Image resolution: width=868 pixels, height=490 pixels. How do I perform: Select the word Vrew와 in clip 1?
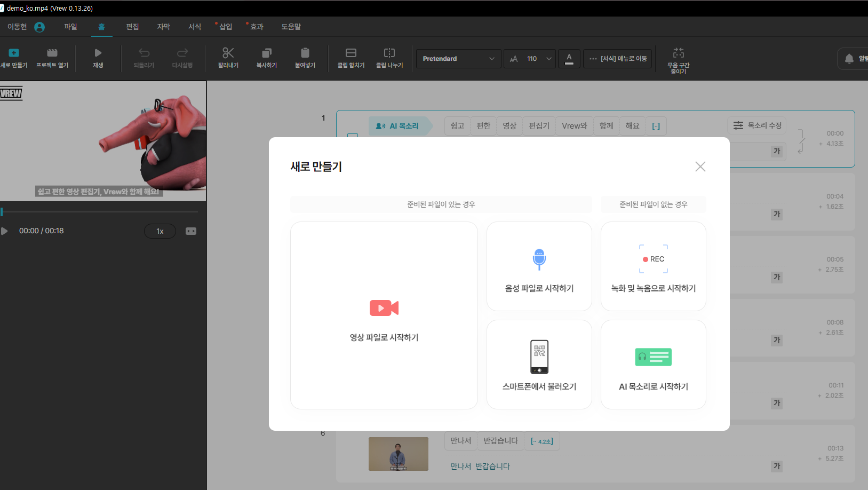click(574, 126)
